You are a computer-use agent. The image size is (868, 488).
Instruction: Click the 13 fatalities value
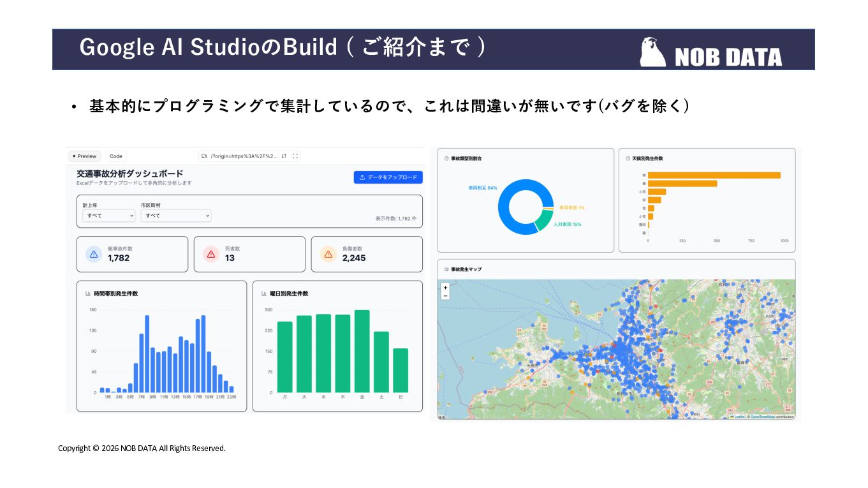230,258
